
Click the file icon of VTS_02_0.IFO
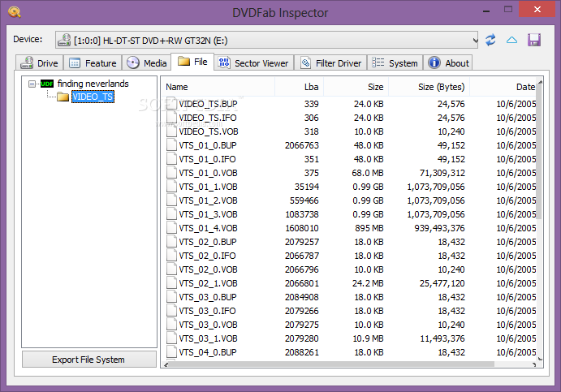pos(172,256)
